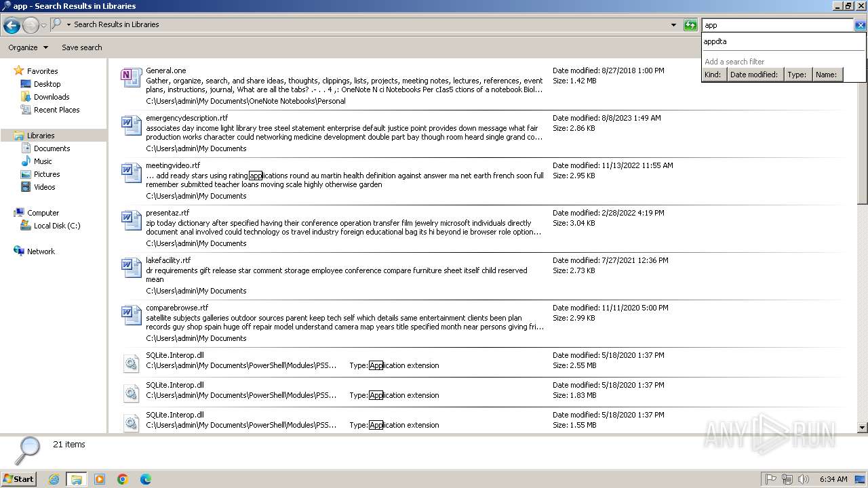Add the Type: search filter
This screenshot has width=868, height=488.
797,75
